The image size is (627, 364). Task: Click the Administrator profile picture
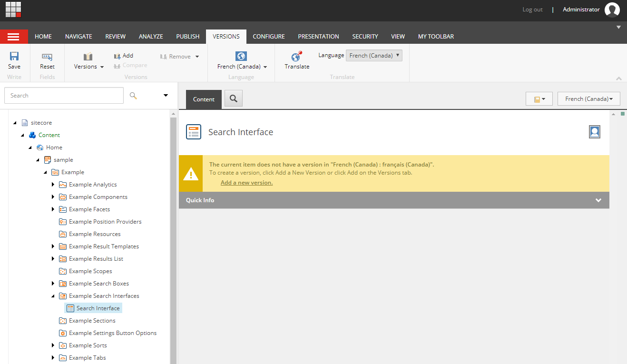[x=612, y=9]
